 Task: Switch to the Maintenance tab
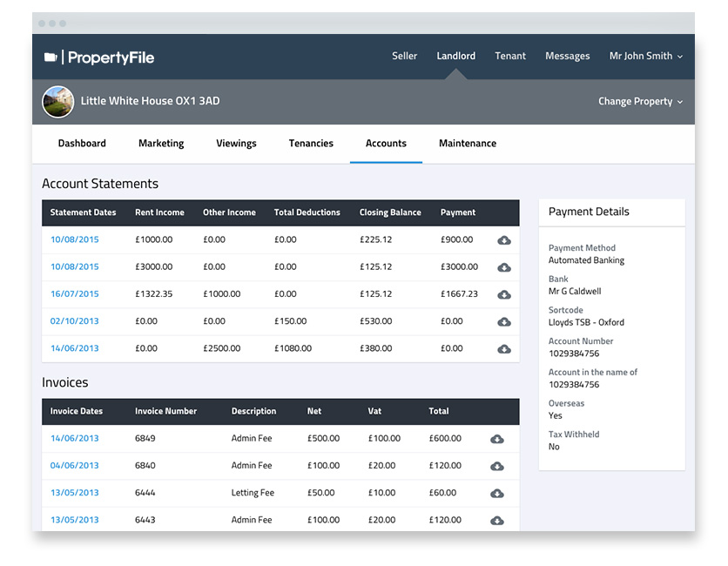pos(468,144)
